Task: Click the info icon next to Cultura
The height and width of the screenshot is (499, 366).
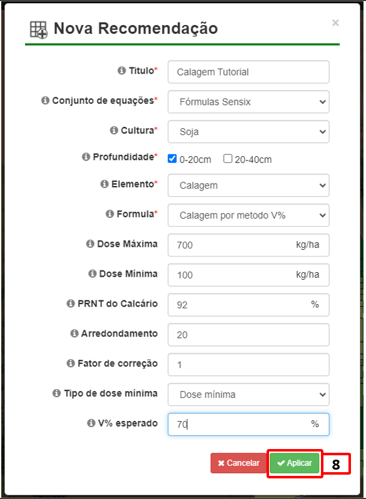Action: click(114, 130)
